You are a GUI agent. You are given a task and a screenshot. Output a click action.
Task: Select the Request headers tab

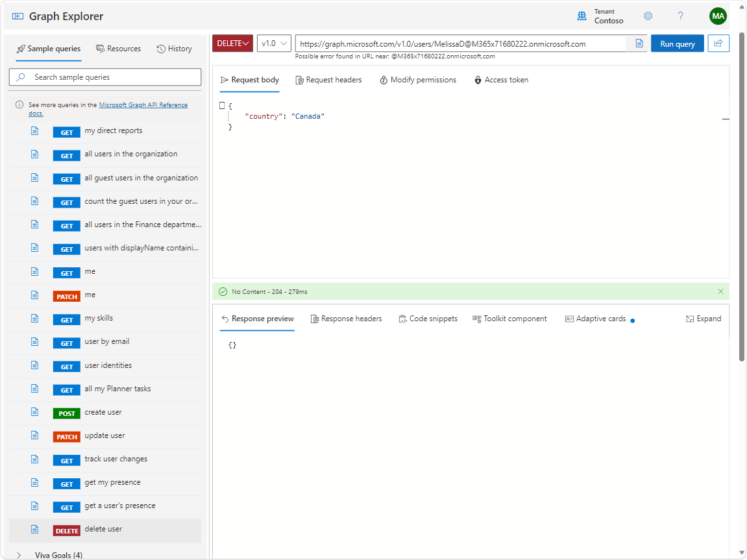pyautogui.click(x=328, y=80)
